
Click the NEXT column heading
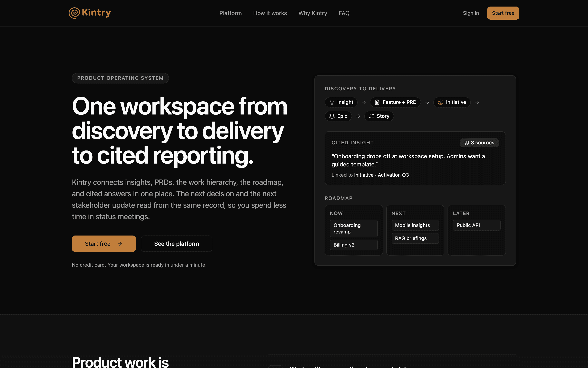(x=399, y=213)
